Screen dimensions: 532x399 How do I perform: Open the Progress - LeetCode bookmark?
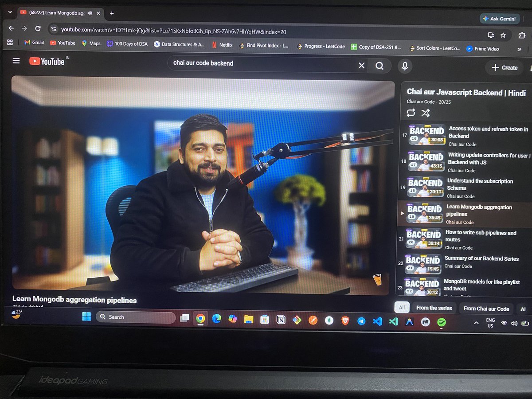321,46
